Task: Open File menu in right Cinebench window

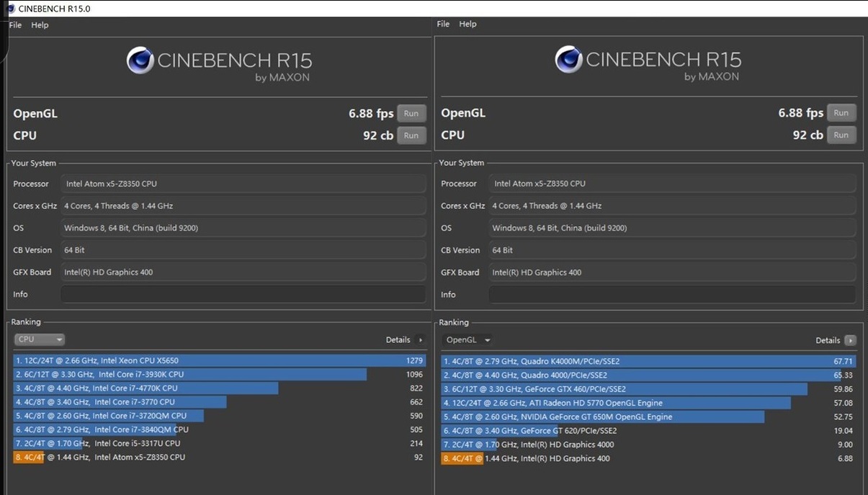Action: pos(443,24)
